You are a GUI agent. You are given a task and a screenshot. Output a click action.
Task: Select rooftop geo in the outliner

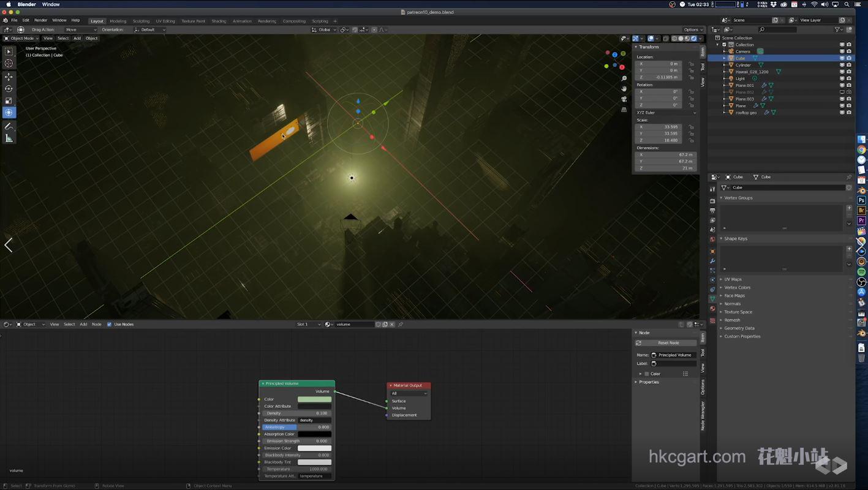coord(745,112)
